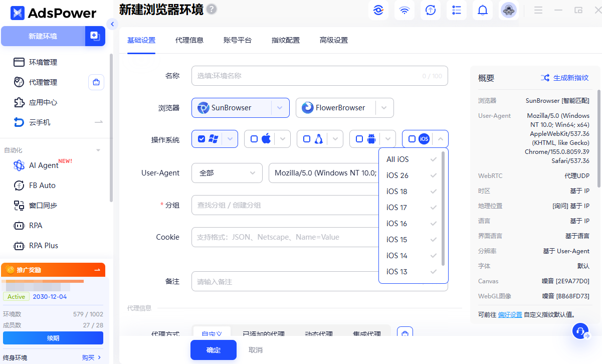602x364 pixels.
Task: Click the AdsPower logo
Action: (53, 13)
